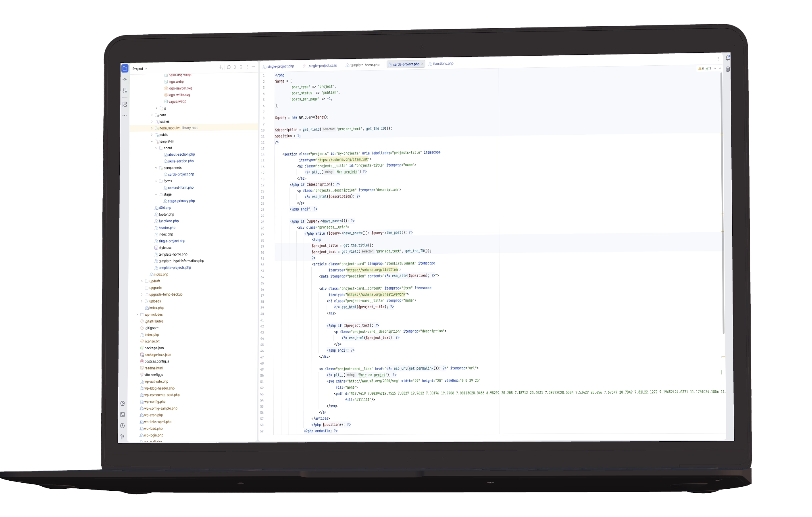
Task: Collapse the components folder
Action: point(156,168)
